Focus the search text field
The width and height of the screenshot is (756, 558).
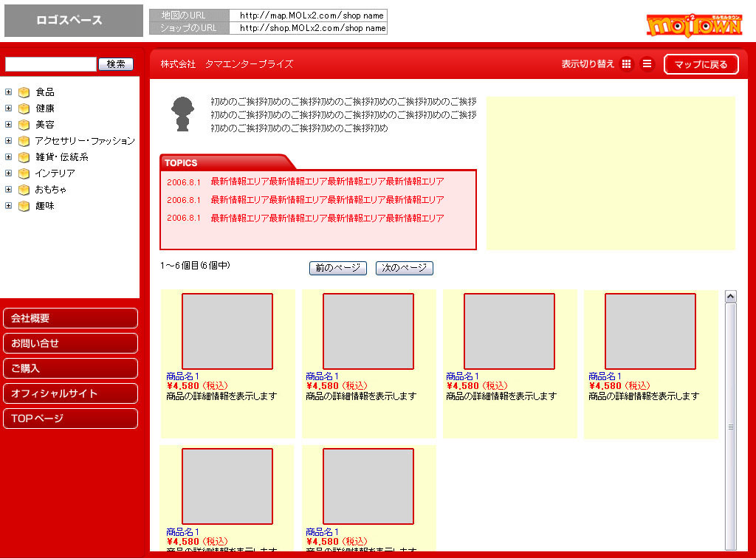pos(51,64)
